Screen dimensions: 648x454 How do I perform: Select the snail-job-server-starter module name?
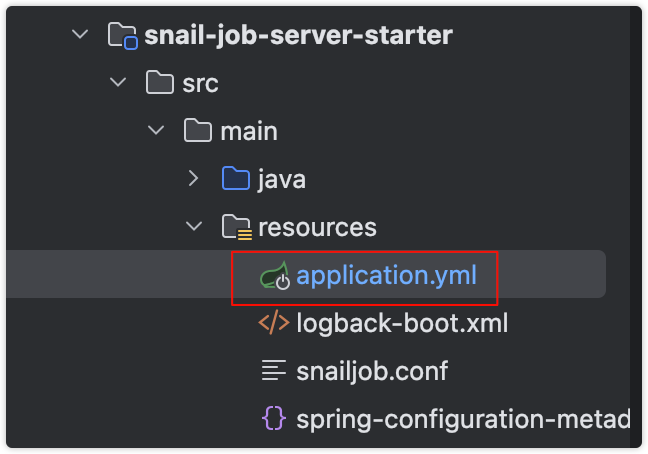[298, 36]
